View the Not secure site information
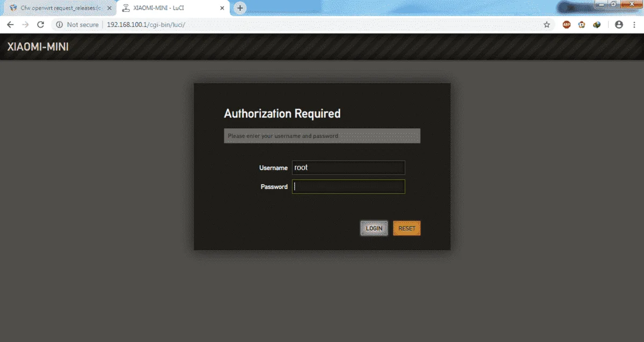Viewport: 644px width, 342px height. pos(77,25)
